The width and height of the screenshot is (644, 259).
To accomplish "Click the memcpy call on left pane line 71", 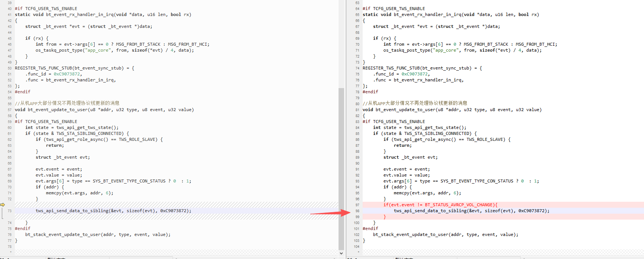I will click(79, 193).
